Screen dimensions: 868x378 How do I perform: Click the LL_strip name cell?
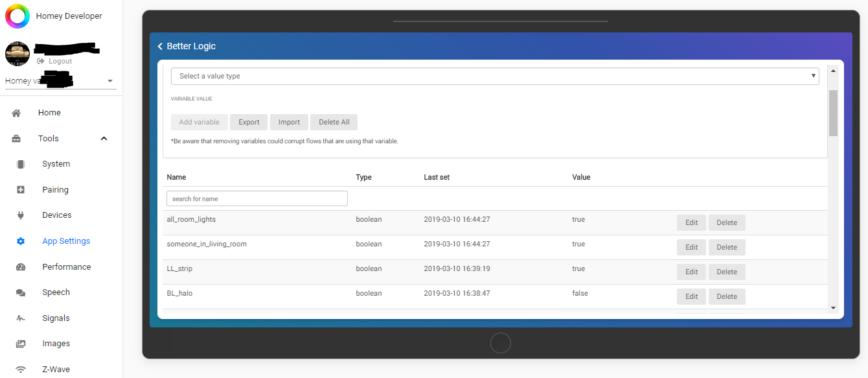click(179, 268)
